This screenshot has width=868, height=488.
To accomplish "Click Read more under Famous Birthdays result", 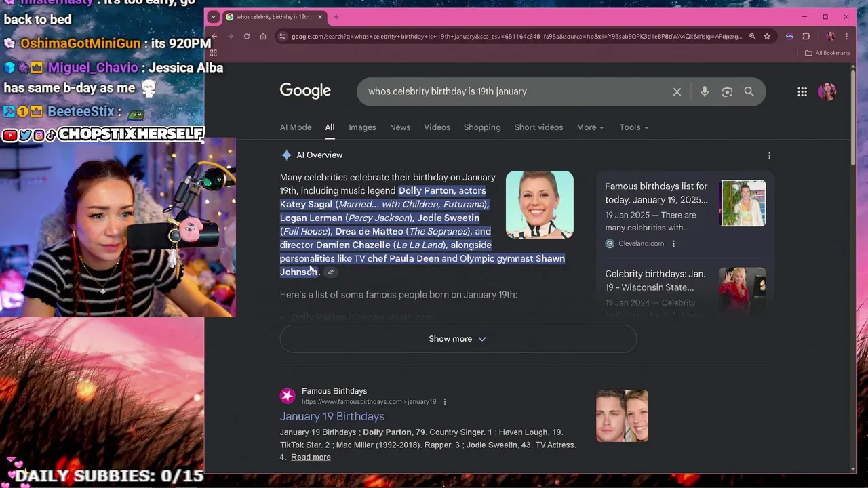I will point(311,457).
